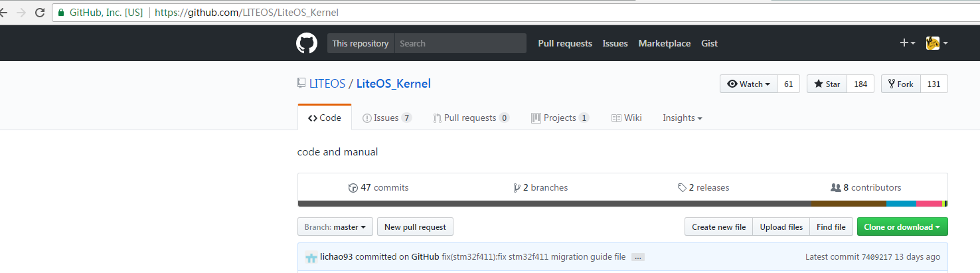Open the Watch notifications dropdown
Viewport: 980px width, 273px height.
(x=748, y=84)
